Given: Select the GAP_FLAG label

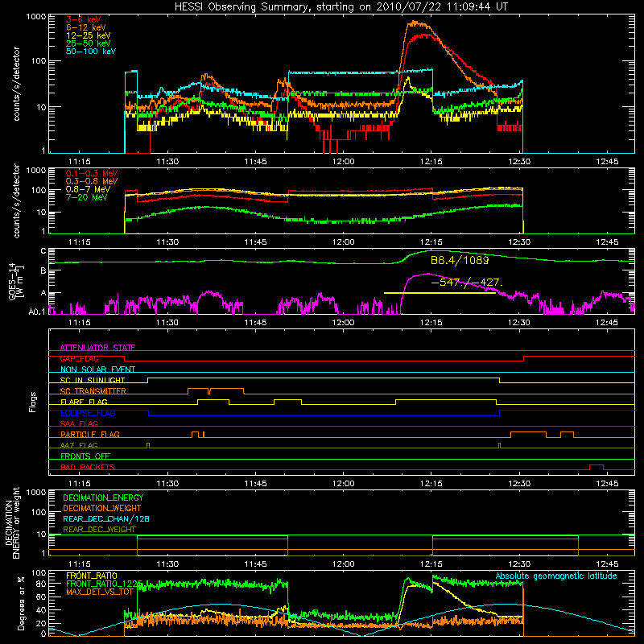Looking at the screenshot, I should 79,358.
